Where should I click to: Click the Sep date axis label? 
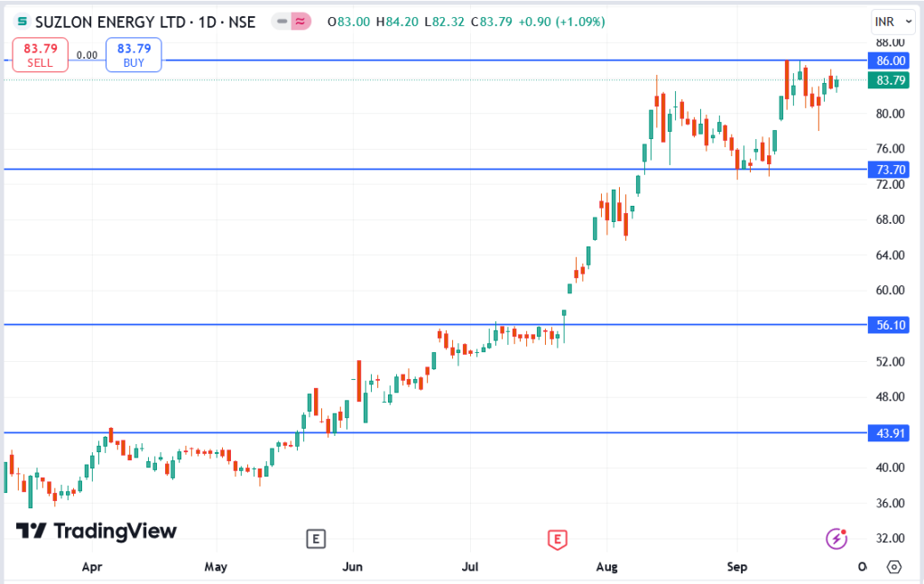(x=736, y=567)
